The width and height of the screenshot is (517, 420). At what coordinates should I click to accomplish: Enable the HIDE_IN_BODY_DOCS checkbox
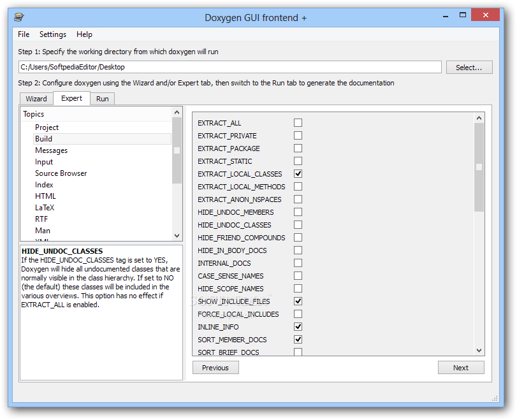point(298,250)
